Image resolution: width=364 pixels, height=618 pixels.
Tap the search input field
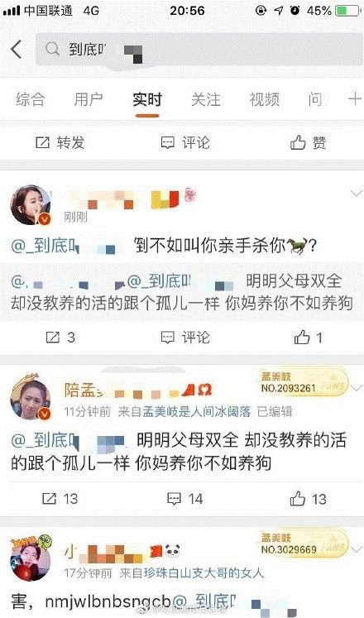point(199,50)
